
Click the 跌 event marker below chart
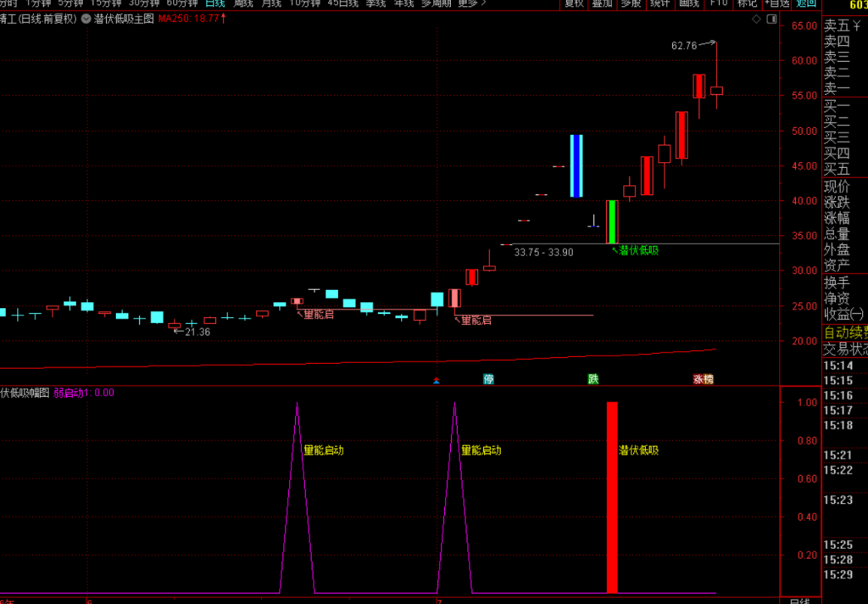click(593, 379)
